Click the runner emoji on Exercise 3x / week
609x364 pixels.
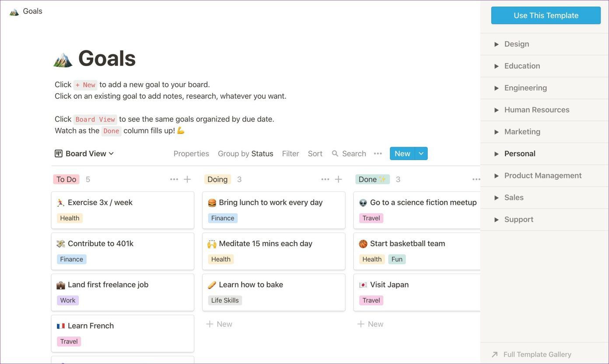(61, 203)
